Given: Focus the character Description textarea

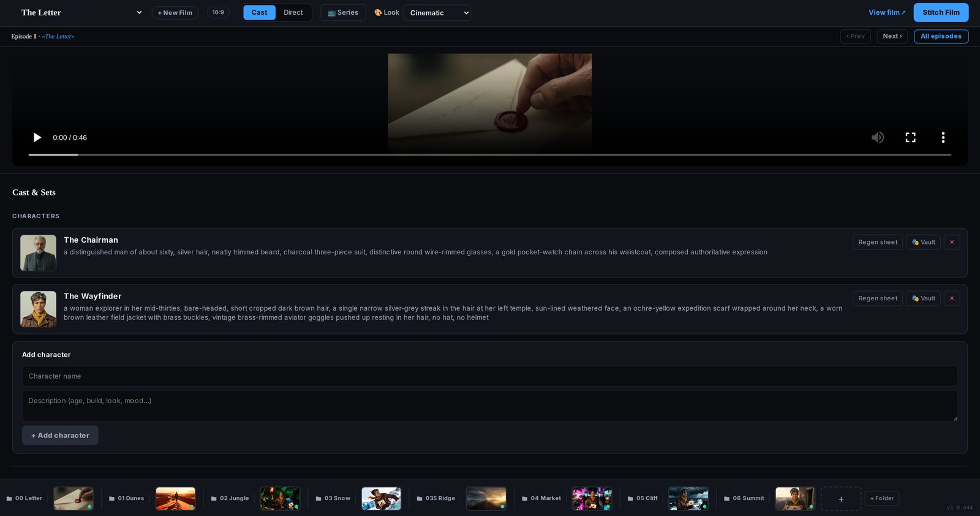Looking at the screenshot, I should (490, 406).
